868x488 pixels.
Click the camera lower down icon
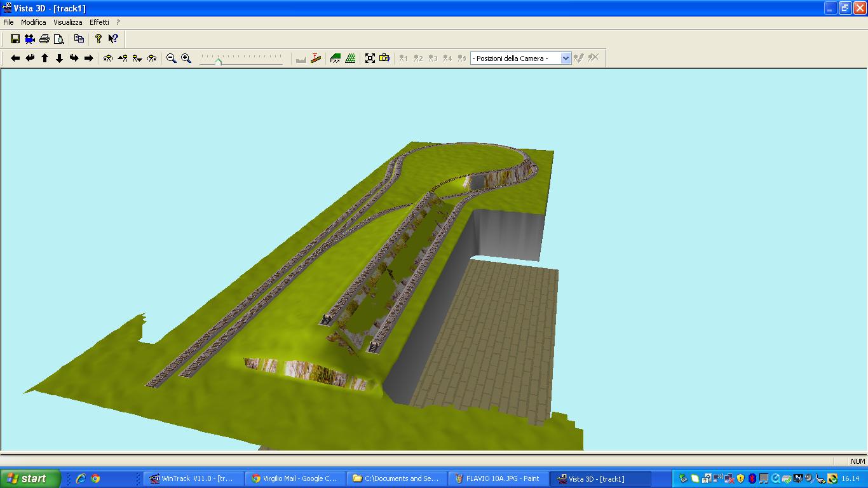137,58
